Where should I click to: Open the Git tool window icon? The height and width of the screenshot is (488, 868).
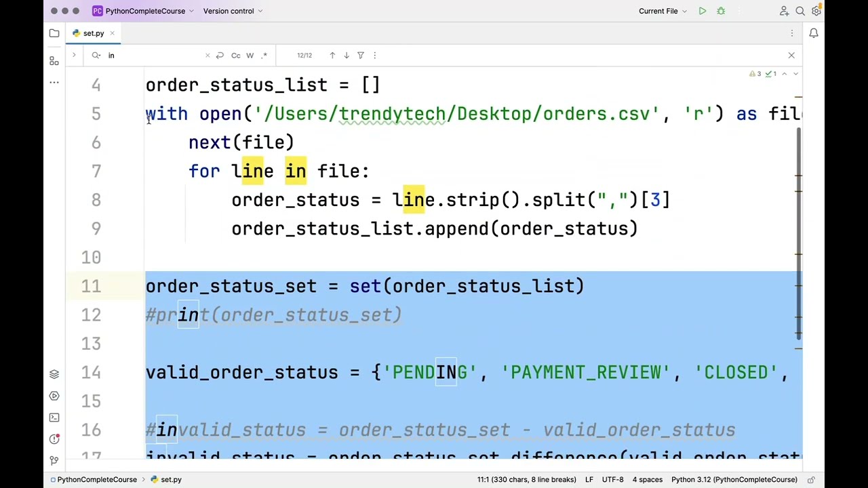[54, 460]
